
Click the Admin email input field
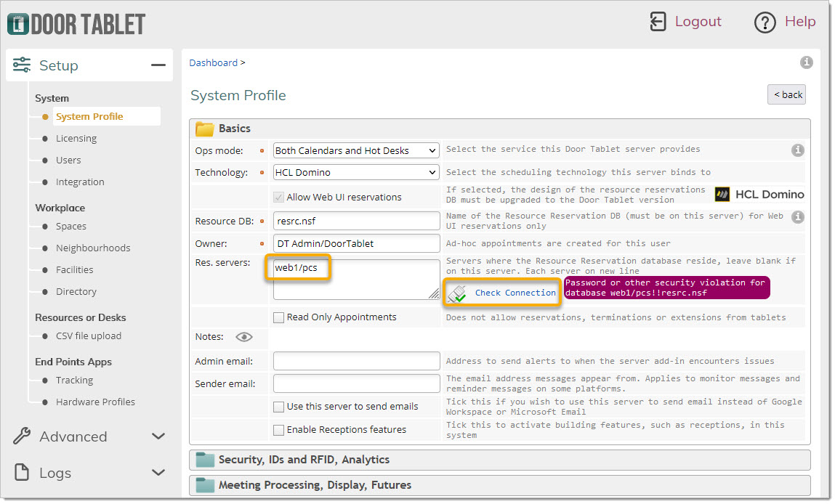(358, 362)
